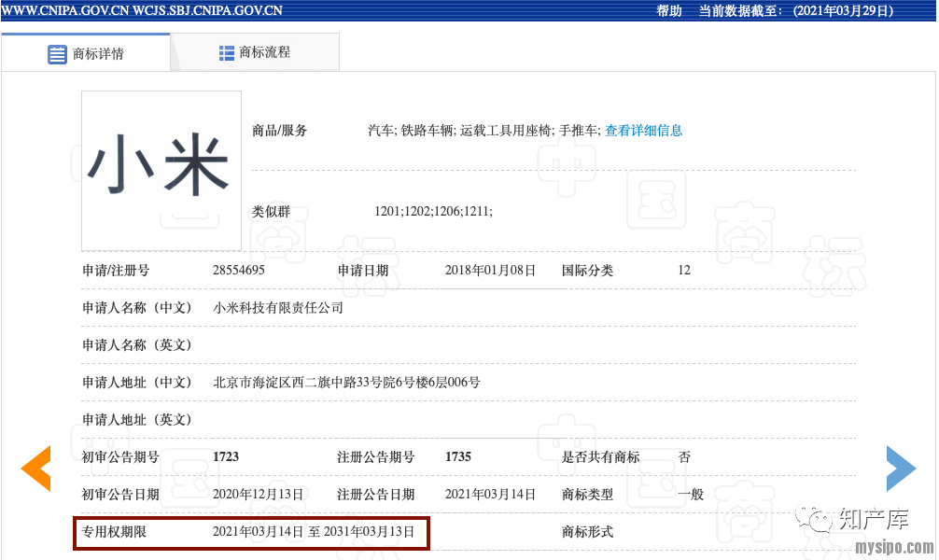Open the 查看详细信息 link

[643, 131]
